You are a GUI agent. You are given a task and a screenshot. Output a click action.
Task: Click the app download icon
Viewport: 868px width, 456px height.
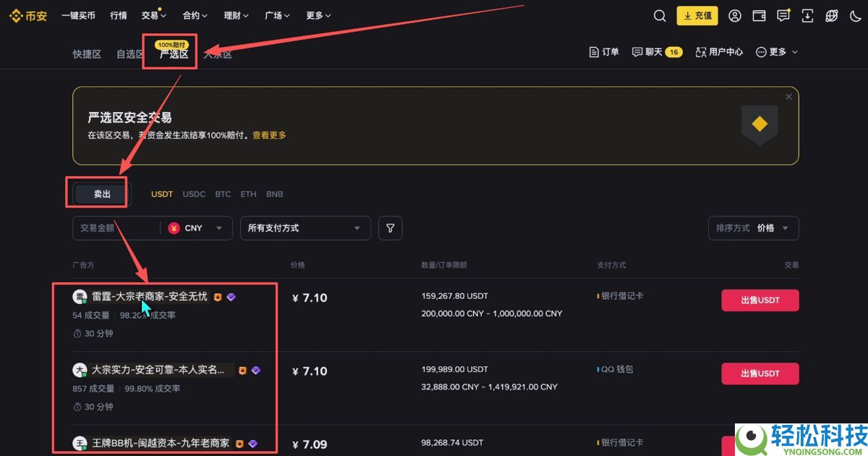(807, 15)
